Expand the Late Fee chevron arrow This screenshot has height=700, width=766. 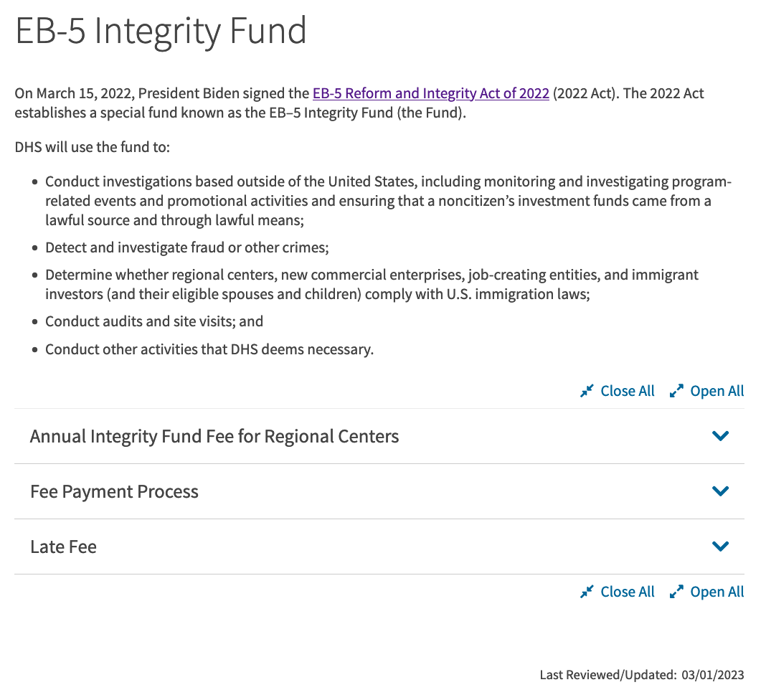[x=720, y=547]
